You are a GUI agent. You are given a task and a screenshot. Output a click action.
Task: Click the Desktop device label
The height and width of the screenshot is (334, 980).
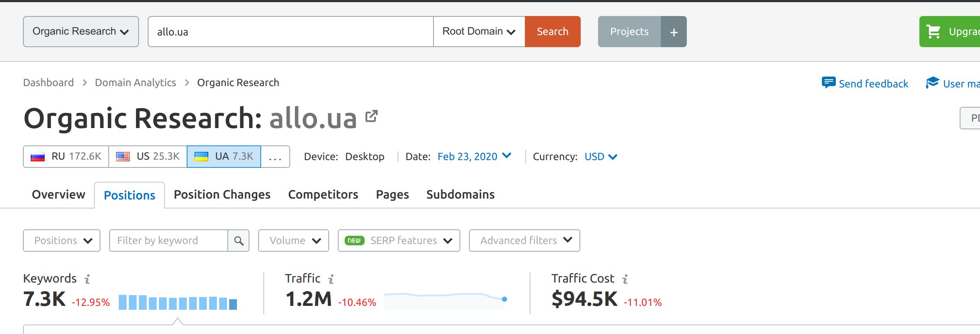tap(365, 157)
